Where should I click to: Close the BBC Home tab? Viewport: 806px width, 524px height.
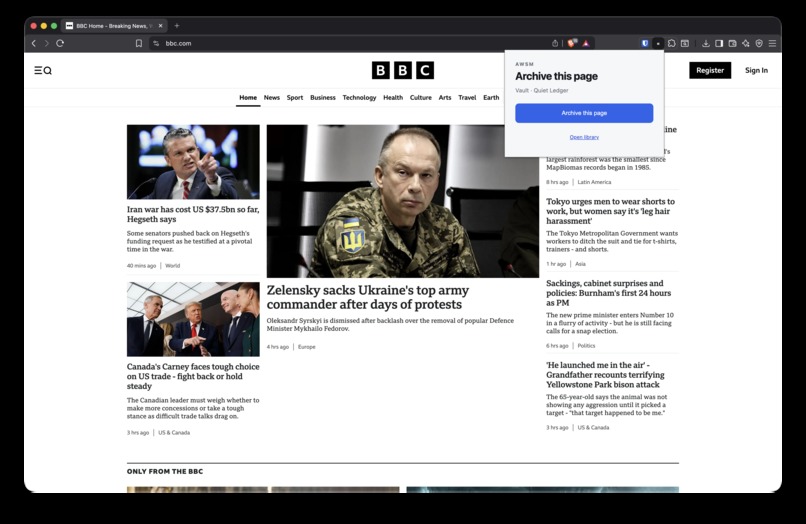160,26
